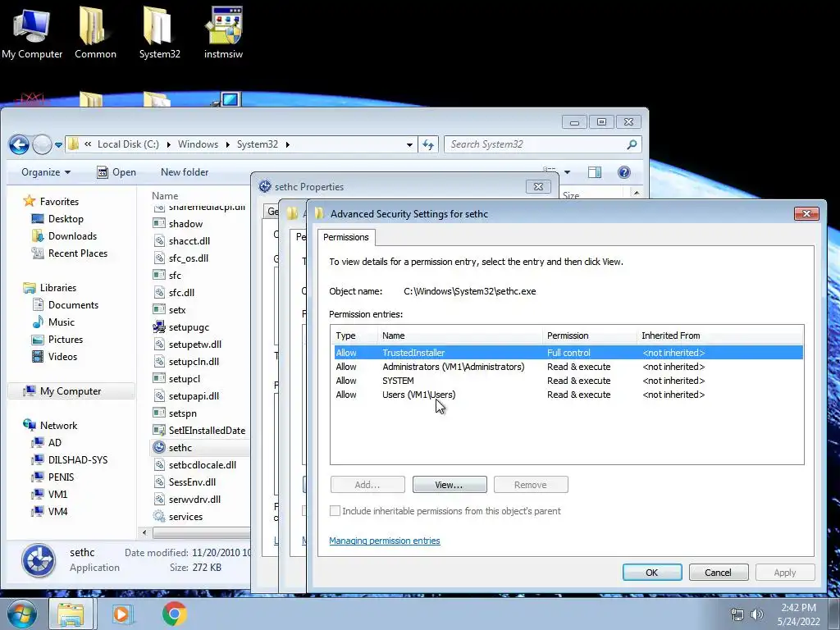Click in Search System32 field
840x630 pixels.
click(x=536, y=144)
